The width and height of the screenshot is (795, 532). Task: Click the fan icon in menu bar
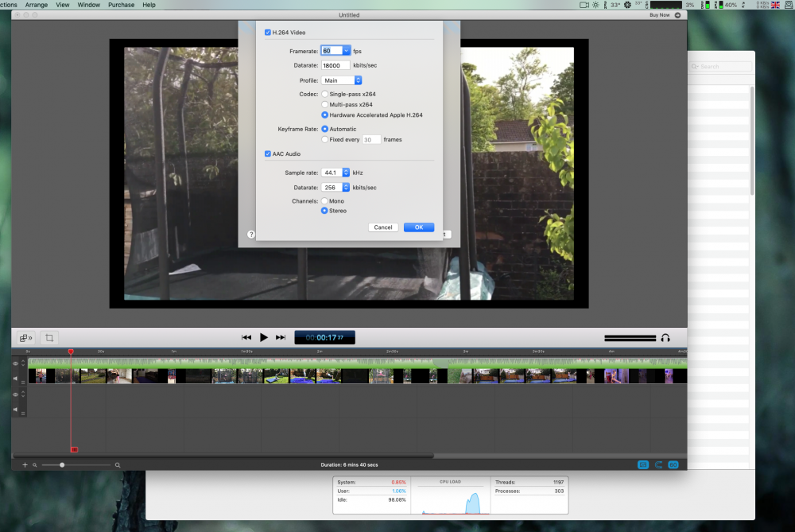click(628, 5)
